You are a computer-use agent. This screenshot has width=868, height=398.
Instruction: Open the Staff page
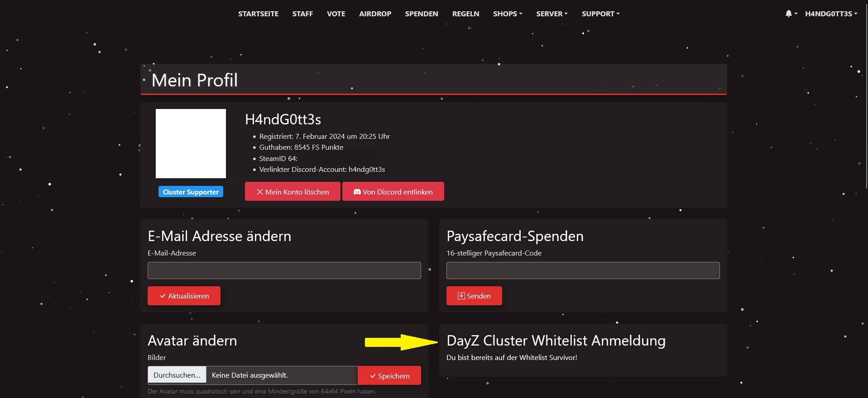302,14
